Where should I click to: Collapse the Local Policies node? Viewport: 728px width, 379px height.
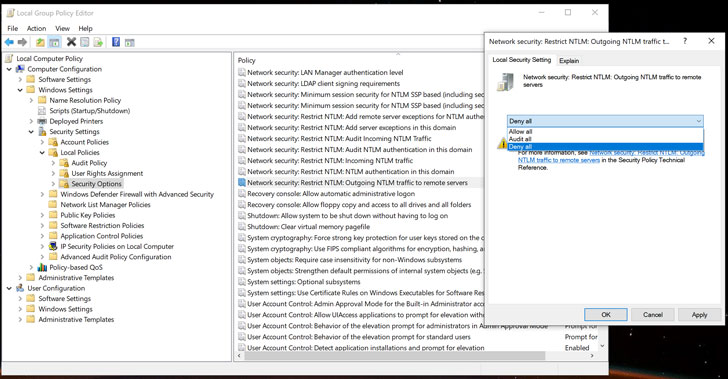coord(42,152)
